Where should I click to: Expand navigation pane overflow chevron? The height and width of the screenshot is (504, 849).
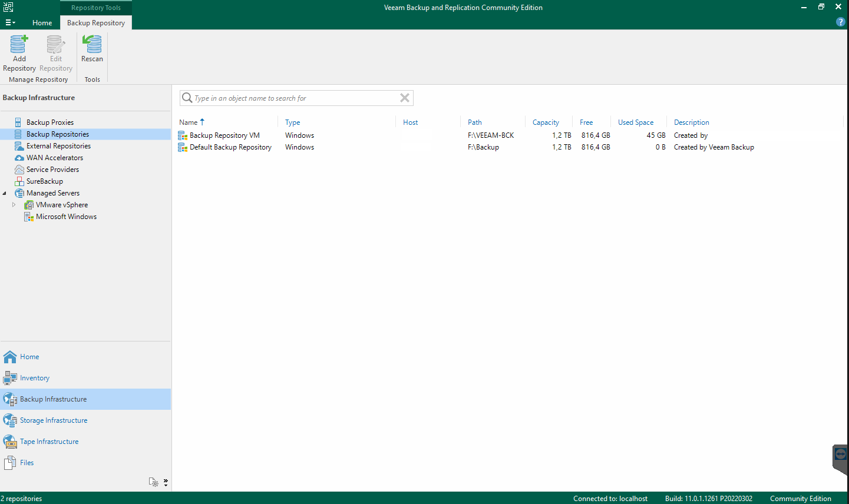coord(166,482)
